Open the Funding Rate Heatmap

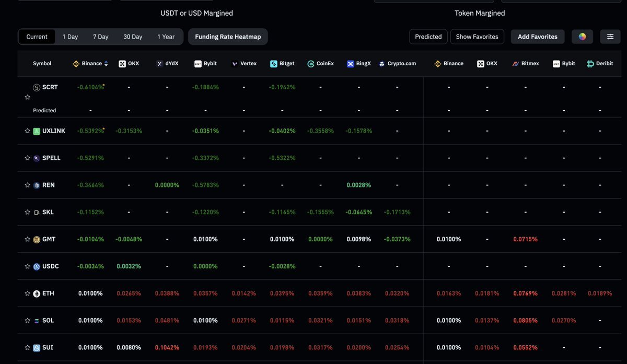point(228,37)
